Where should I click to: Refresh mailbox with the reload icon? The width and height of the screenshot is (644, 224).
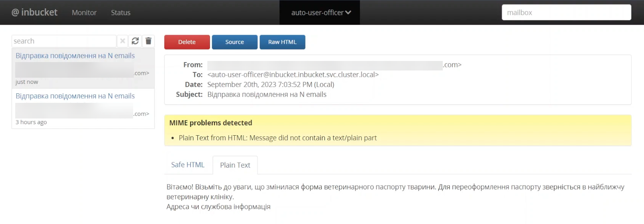coord(135,41)
